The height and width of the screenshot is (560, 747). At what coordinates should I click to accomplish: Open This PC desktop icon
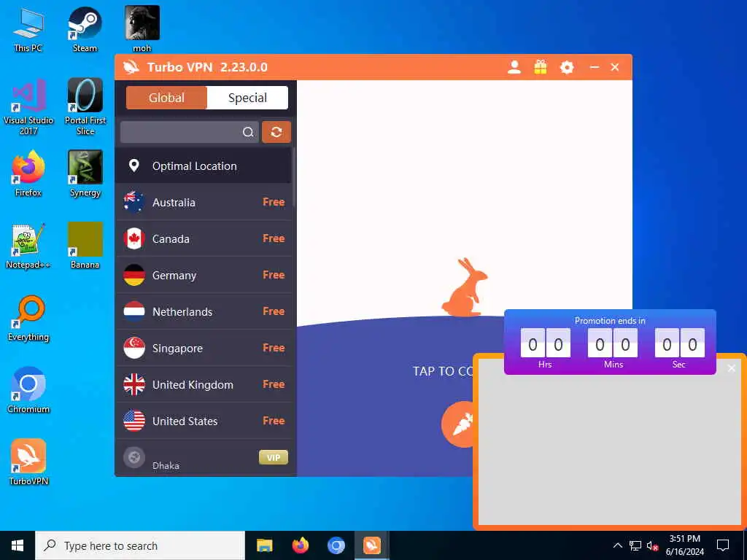[x=28, y=29]
